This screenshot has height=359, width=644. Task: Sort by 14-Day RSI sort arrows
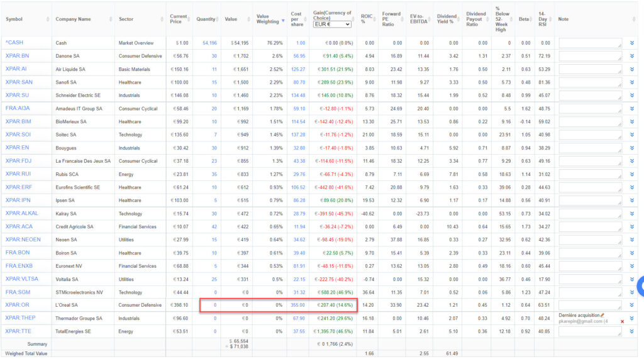550,19
